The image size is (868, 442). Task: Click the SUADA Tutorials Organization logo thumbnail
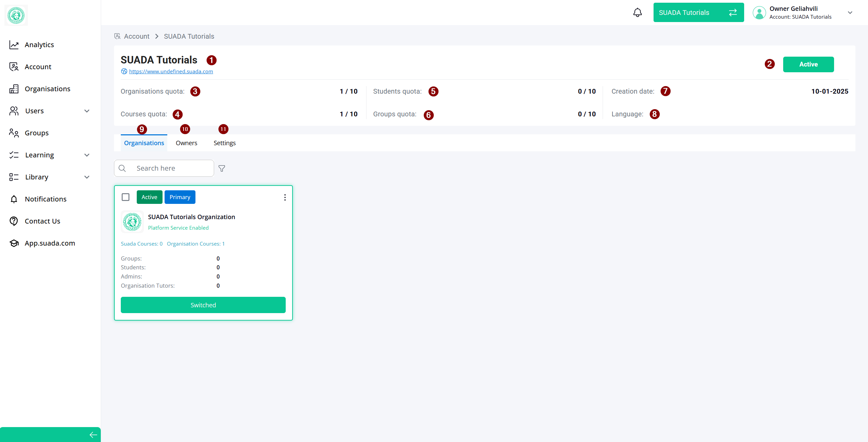(x=132, y=222)
